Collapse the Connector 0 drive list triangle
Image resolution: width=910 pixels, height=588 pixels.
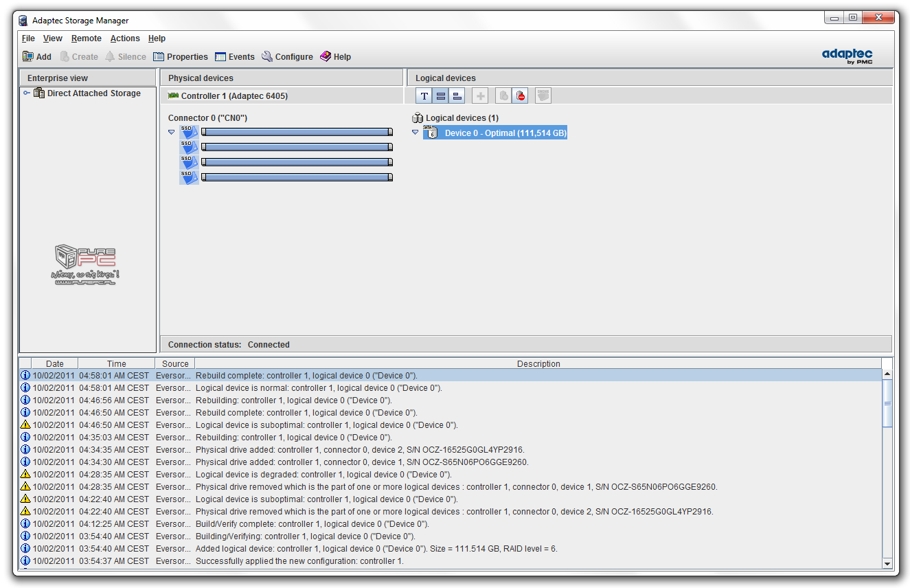172,132
